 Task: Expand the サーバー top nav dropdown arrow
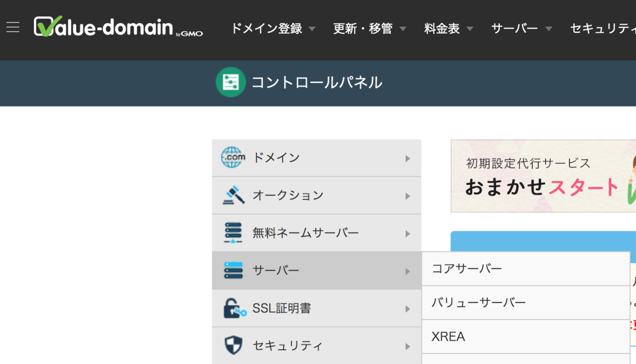[x=549, y=29]
